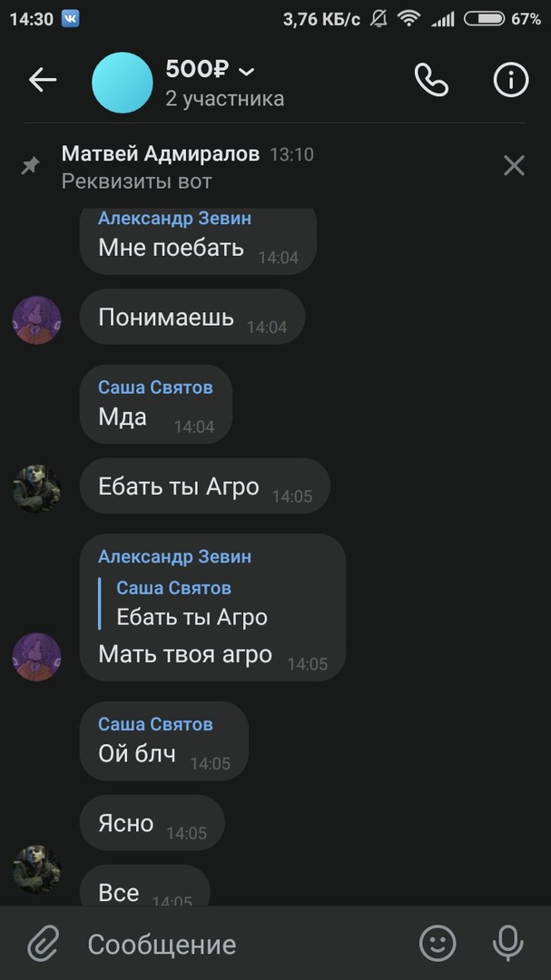
Task: Open Саша Святов avatar next to Ебать ты Агро
Action: [x=37, y=489]
